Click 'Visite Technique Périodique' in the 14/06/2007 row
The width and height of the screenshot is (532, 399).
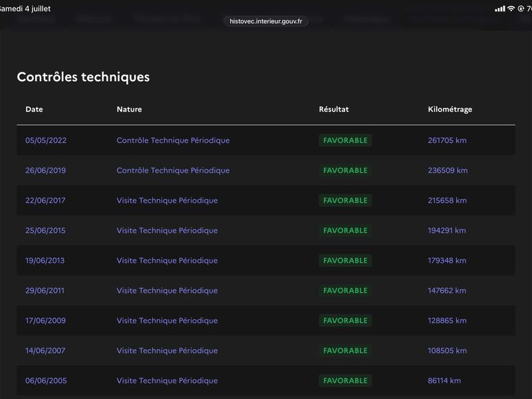click(x=167, y=350)
